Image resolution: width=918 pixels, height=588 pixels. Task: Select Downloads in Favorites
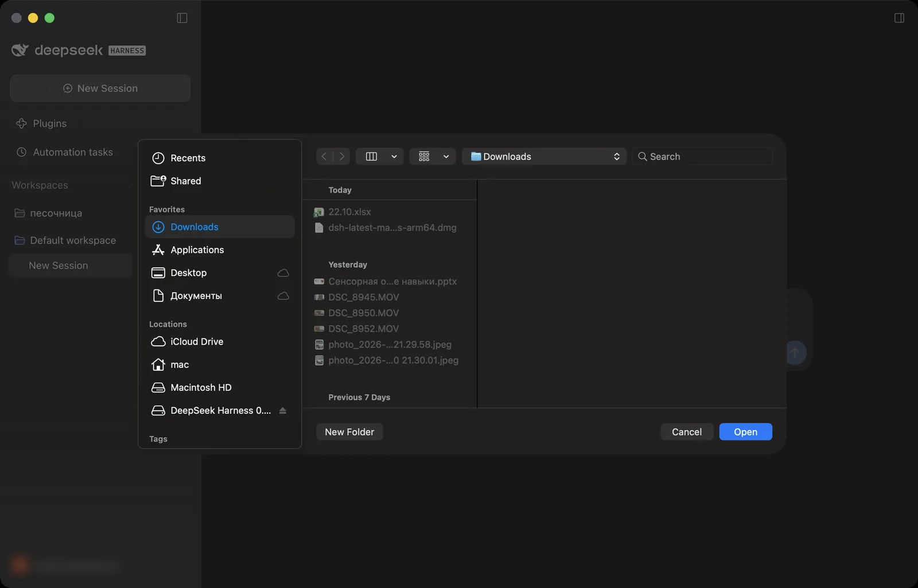[x=220, y=227]
